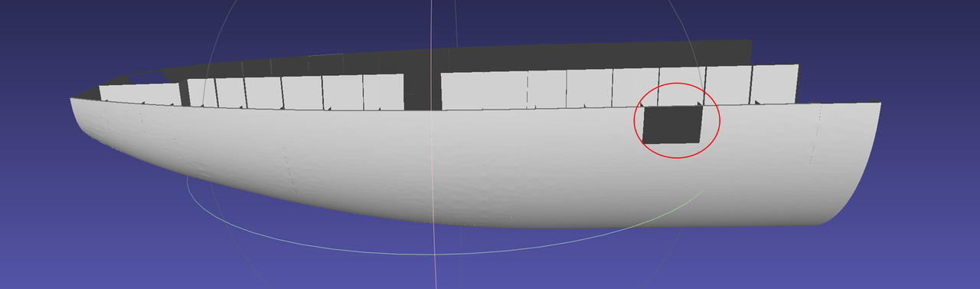This screenshot has height=289, width=980.
Task: Click the dark rectangular hole in the hull
Action: coord(673,124)
